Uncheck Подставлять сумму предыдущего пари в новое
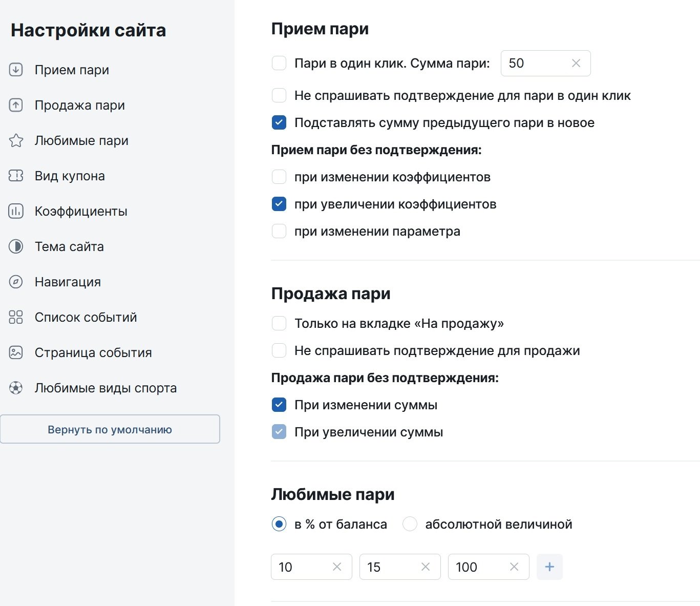Viewport: 700px width, 606px height. pos(279,123)
